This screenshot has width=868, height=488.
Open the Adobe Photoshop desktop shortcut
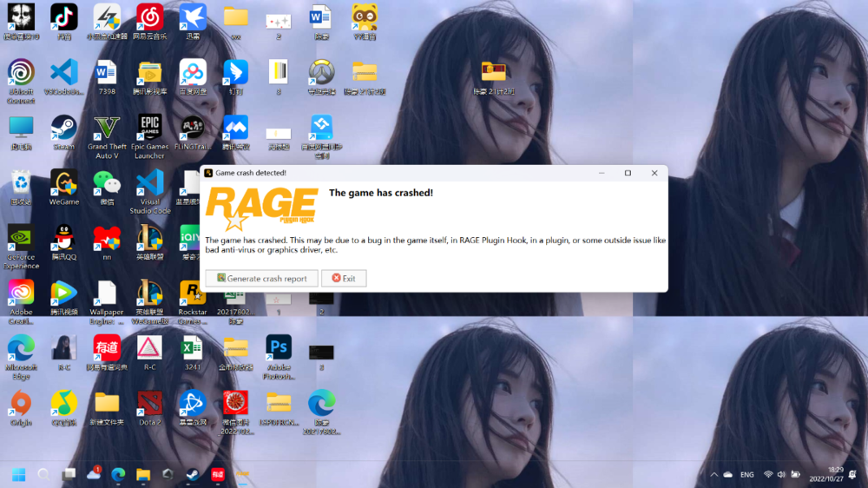point(279,357)
